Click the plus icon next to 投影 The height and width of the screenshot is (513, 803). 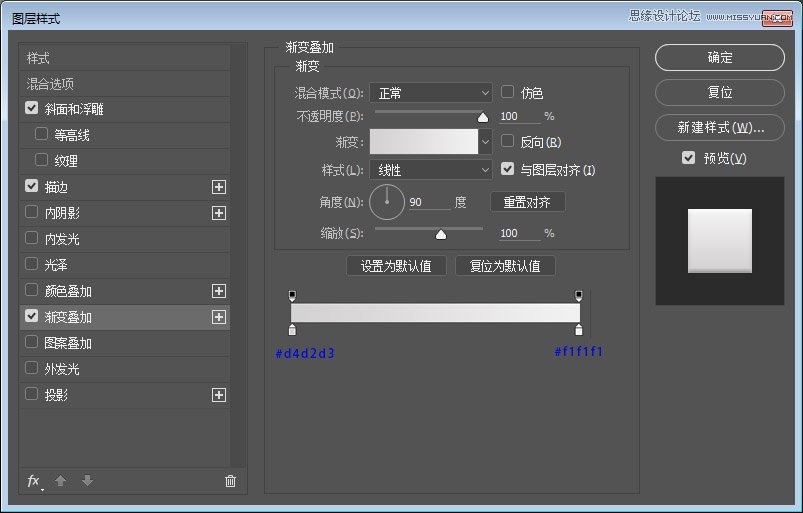pyautogui.click(x=219, y=395)
